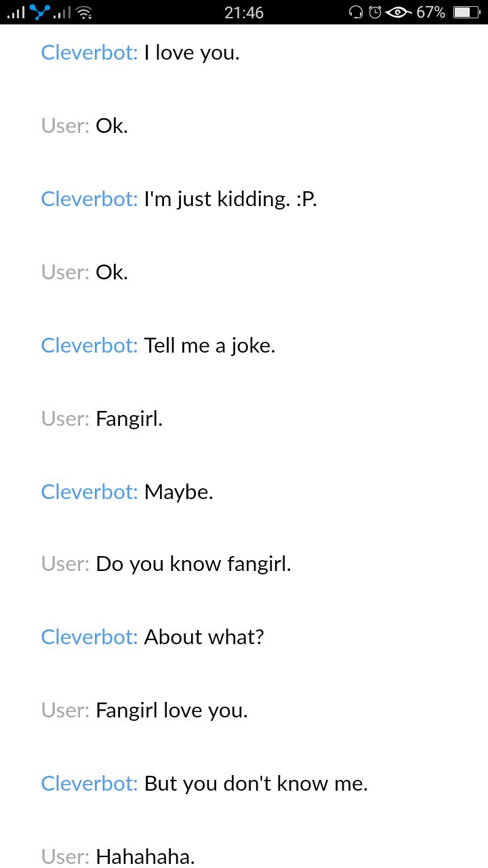This screenshot has width=488, height=868.
Task: Tap the first signal strength icon
Action: click(x=16, y=12)
